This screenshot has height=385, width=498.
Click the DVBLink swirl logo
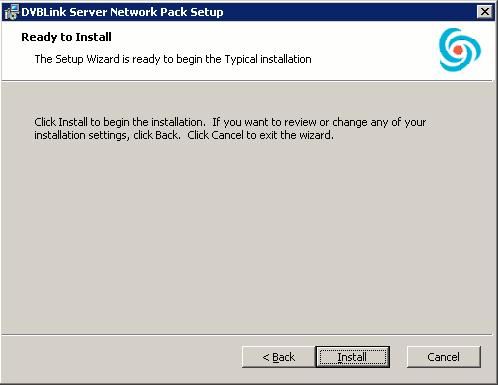coord(460,50)
